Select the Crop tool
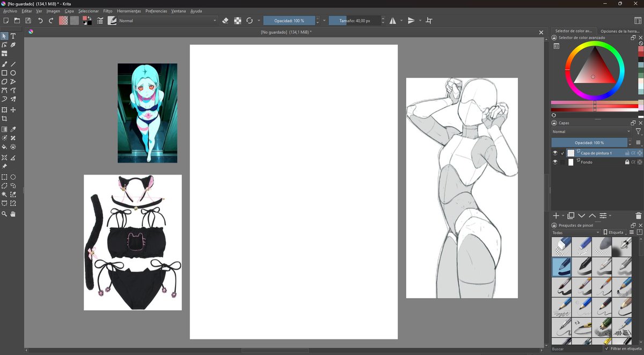The width and height of the screenshot is (644, 355). pos(4,119)
